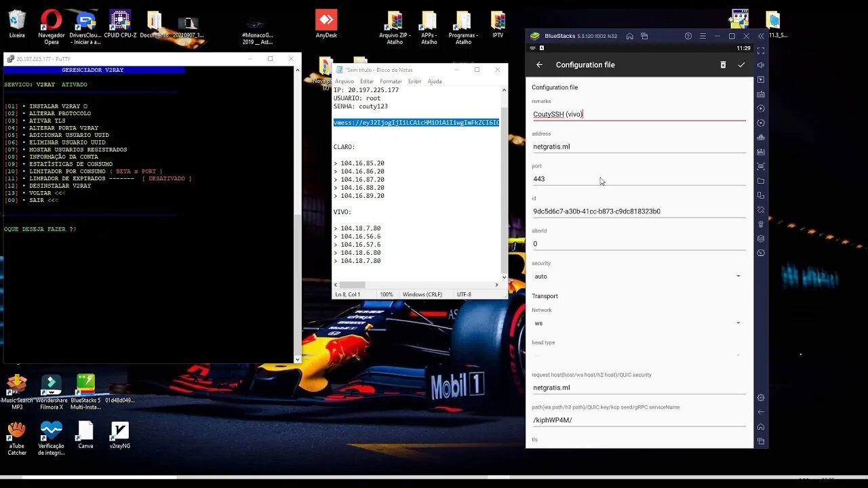Select the BlueStacks 5 Multi-Instance desktop icon
The width and height of the screenshot is (868, 488).
pyautogui.click(x=85, y=393)
